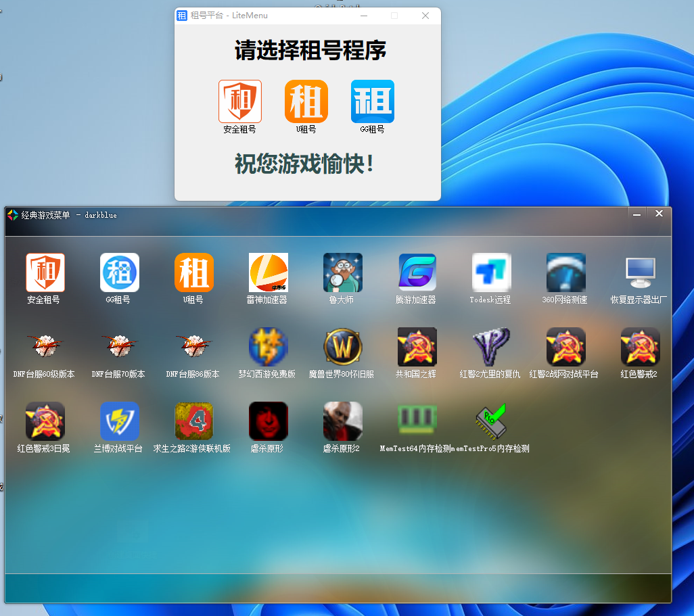Start 红色警戒3日冕
The height and width of the screenshot is (616, 694).
click(45, 421)
